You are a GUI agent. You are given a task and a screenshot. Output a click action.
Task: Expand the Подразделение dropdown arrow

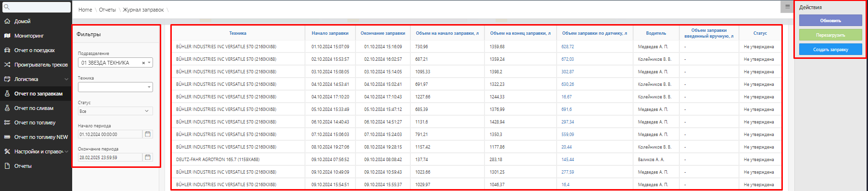click(x=149, y=63)
